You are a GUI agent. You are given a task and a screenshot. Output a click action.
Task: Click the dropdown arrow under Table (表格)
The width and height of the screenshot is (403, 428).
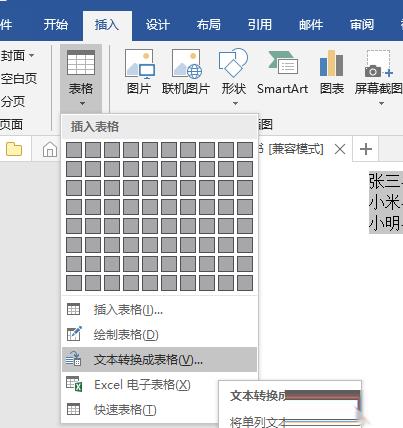(82, 104)
